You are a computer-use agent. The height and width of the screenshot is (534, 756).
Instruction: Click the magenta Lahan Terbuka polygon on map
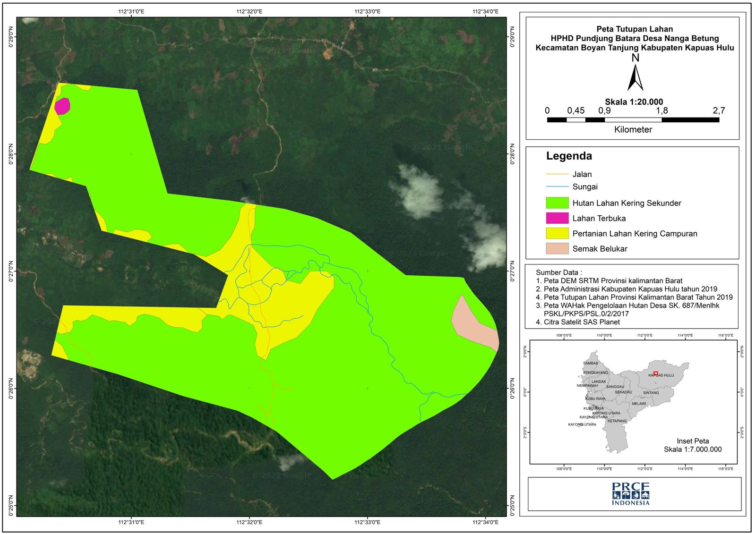click(x=62, y=106)
